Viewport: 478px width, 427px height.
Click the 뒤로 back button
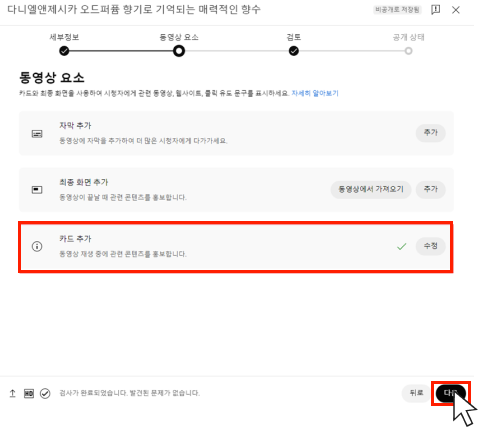pyautogui.click(x=416, y=393)
